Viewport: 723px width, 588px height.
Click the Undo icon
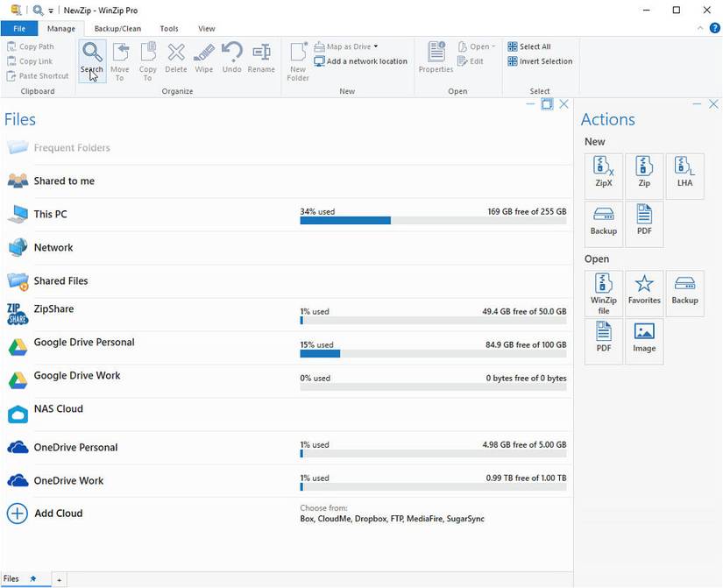click(x=231, y=58)
